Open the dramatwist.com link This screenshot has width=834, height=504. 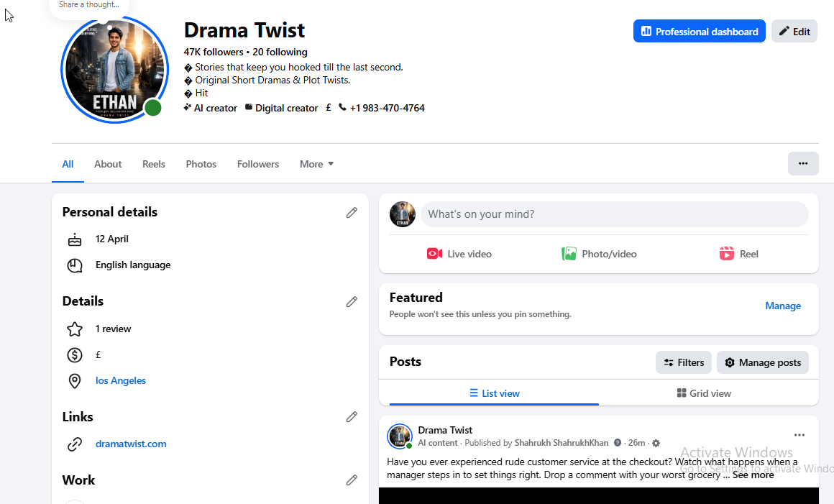tap(131, 444)
